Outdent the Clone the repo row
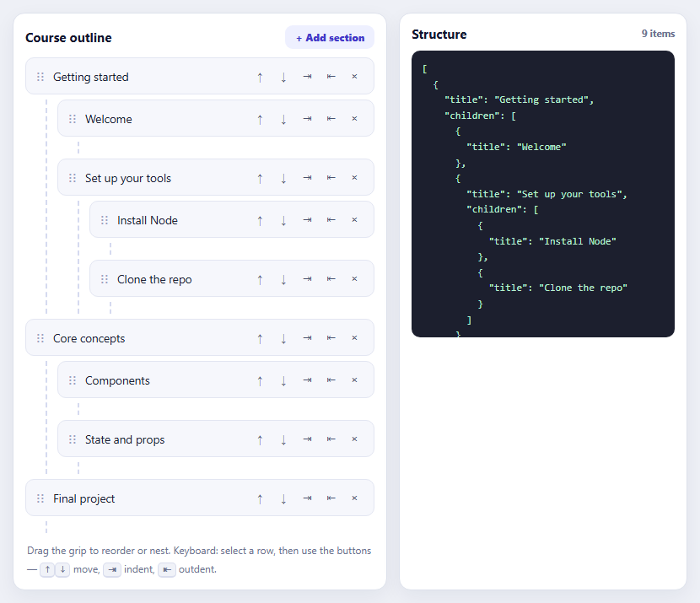Viewport: 700px width, 603px height. (x=331, y=279)
